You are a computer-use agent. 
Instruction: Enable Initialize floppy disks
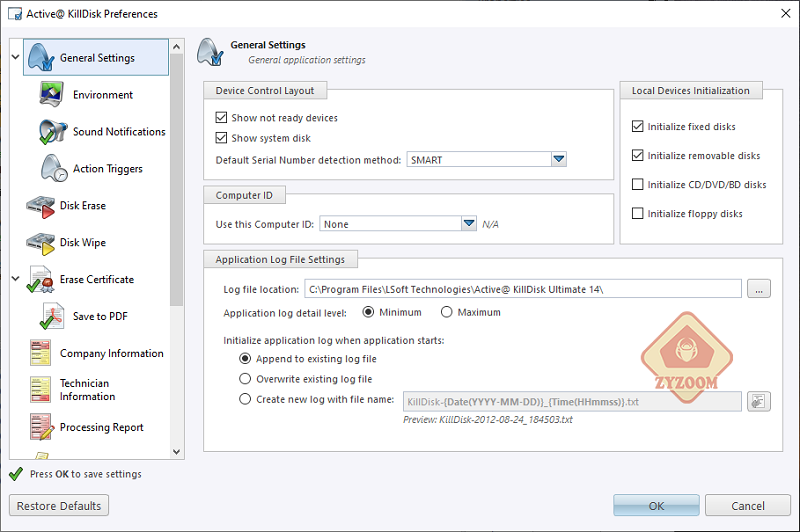click(637, 213)
